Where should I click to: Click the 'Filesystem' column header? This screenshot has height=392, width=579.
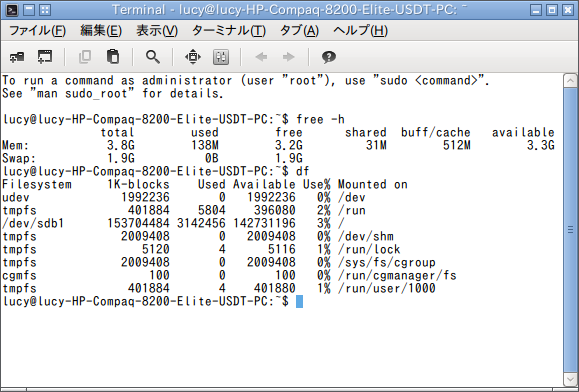[x=37, y=185]
